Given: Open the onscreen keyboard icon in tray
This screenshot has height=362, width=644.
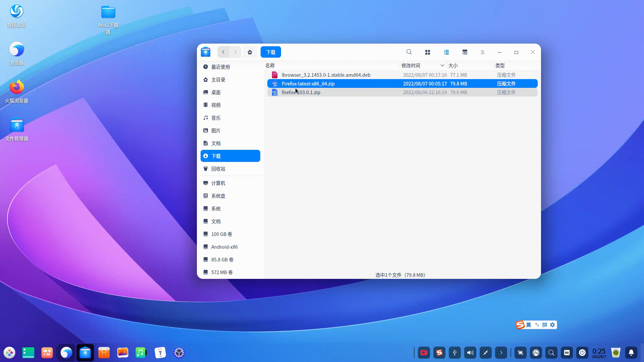Looking at the screenshot, I should click(x=567, y=353).
